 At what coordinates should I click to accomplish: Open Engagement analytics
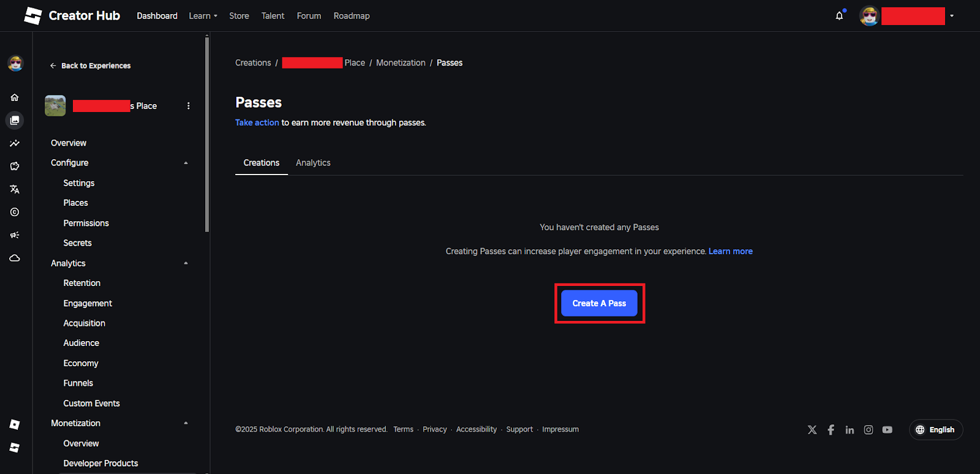coord(88,303)
